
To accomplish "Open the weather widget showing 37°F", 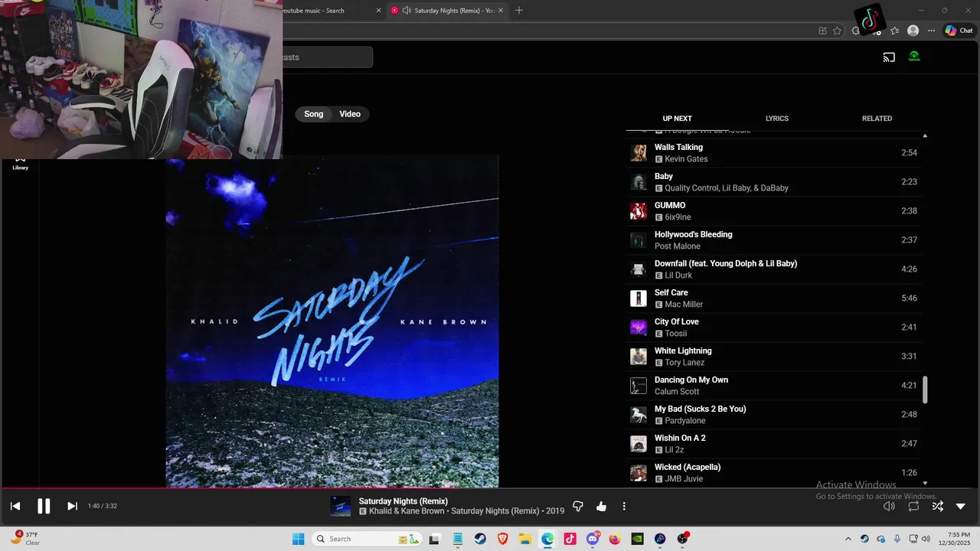I will (27, 539).
